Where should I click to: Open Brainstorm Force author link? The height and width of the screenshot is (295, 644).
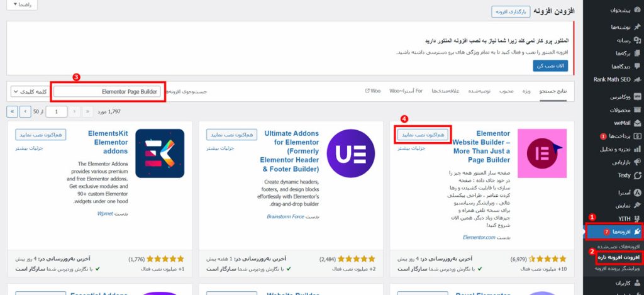pos(285,216)
